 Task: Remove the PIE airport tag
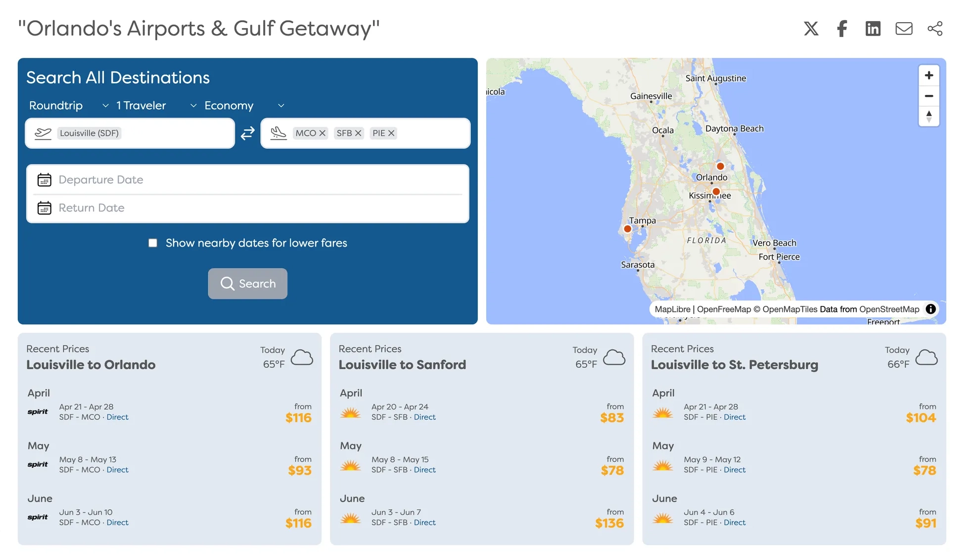[391, 133]
